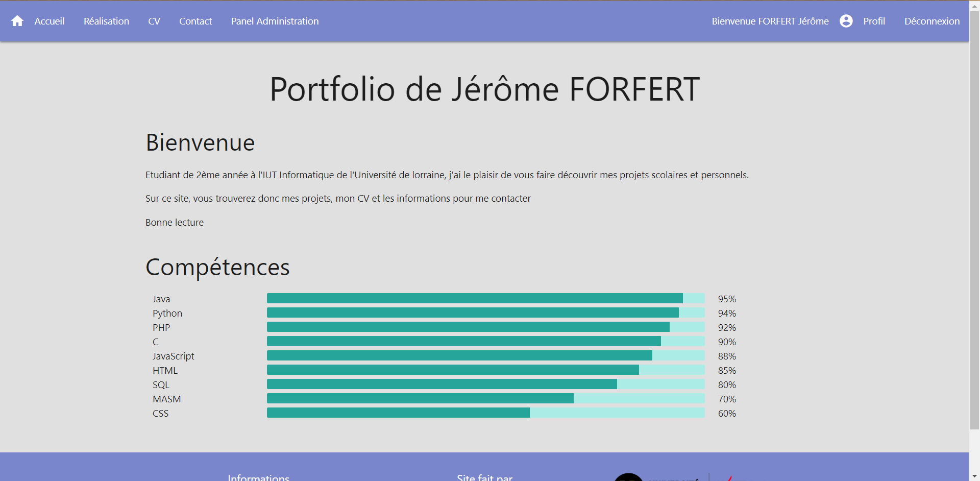Click the Informations footer heading
Viewport: 980px width, 481px height.
point(258,477)
